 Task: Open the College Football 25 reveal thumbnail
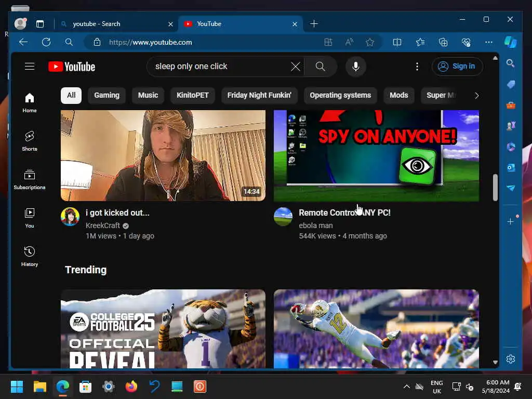(163, 328)
